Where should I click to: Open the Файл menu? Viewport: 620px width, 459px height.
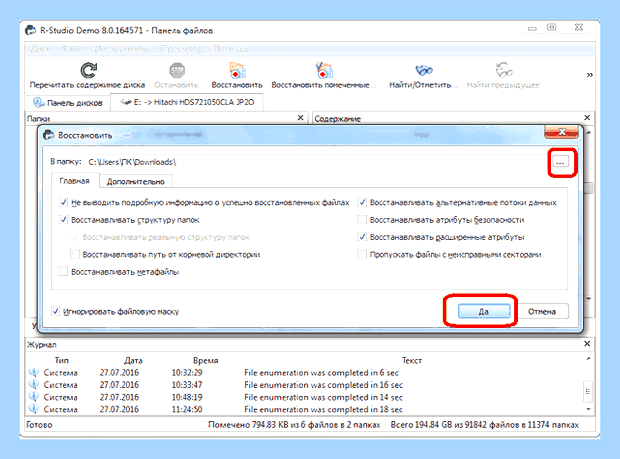tap(72, 49)
